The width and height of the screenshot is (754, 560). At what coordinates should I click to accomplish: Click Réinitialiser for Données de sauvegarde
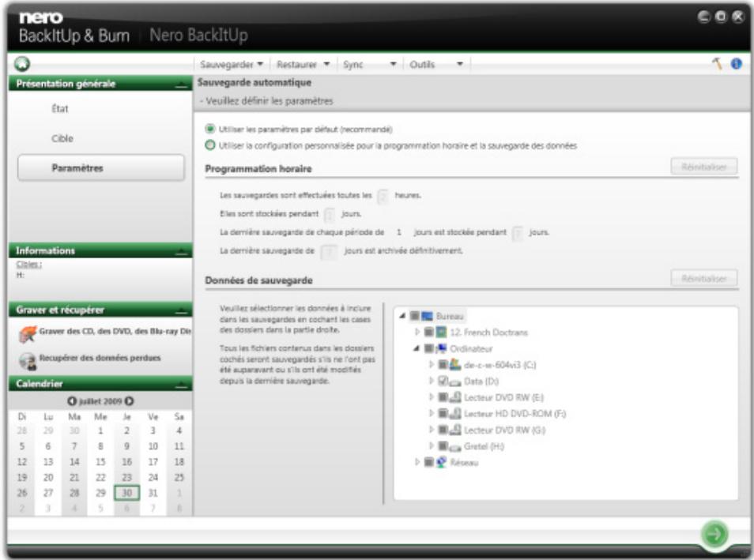click(704, 278)
